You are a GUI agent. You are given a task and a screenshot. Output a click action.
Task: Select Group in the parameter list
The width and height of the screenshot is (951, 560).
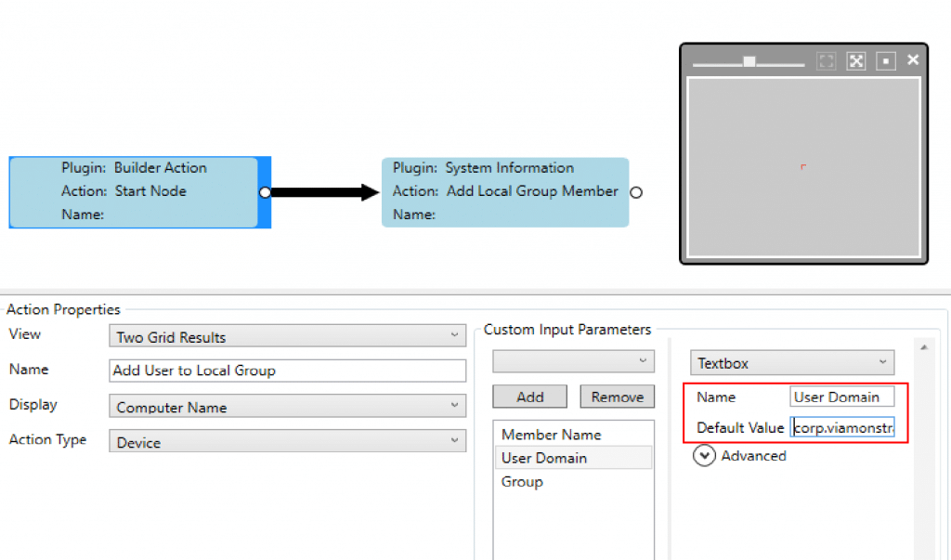click(521, 482)
